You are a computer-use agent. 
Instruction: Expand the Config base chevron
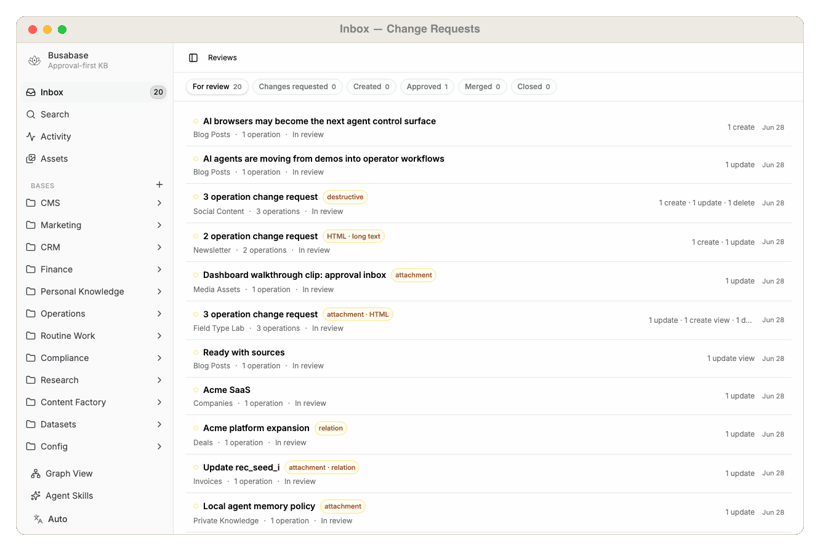[x=160, y=446]
